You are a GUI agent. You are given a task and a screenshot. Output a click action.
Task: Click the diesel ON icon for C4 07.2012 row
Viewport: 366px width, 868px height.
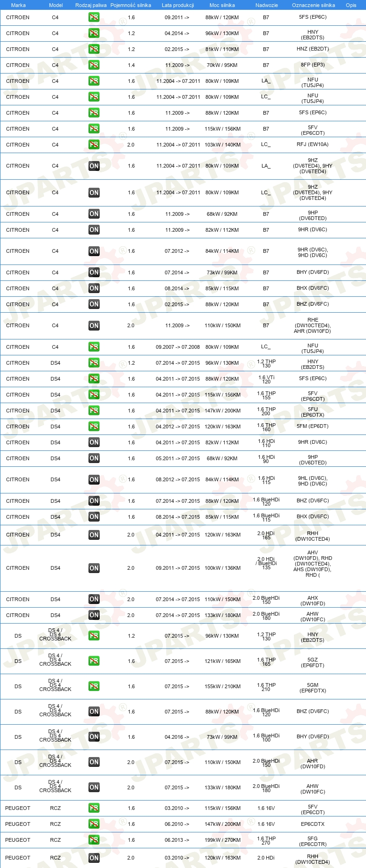[x=94, y=251]
